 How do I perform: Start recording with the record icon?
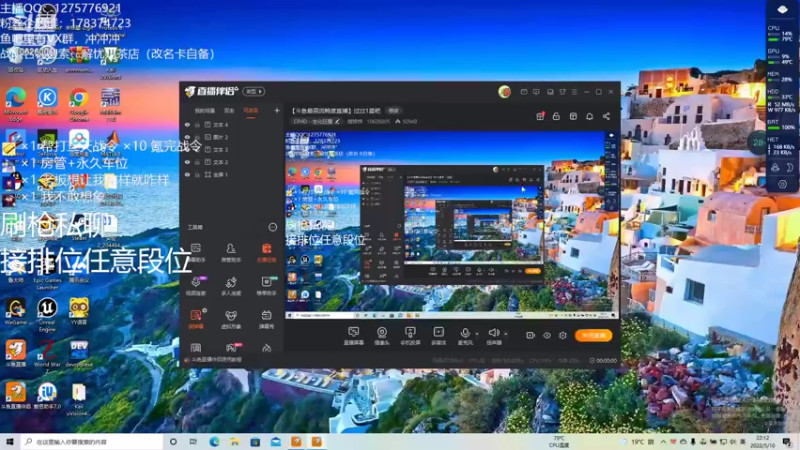click(x=530, y=335)
